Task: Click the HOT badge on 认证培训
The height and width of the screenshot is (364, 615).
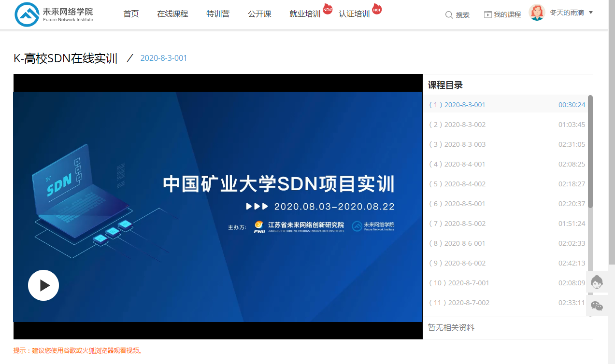Action: pyautogui.click(x=377, y=9)
